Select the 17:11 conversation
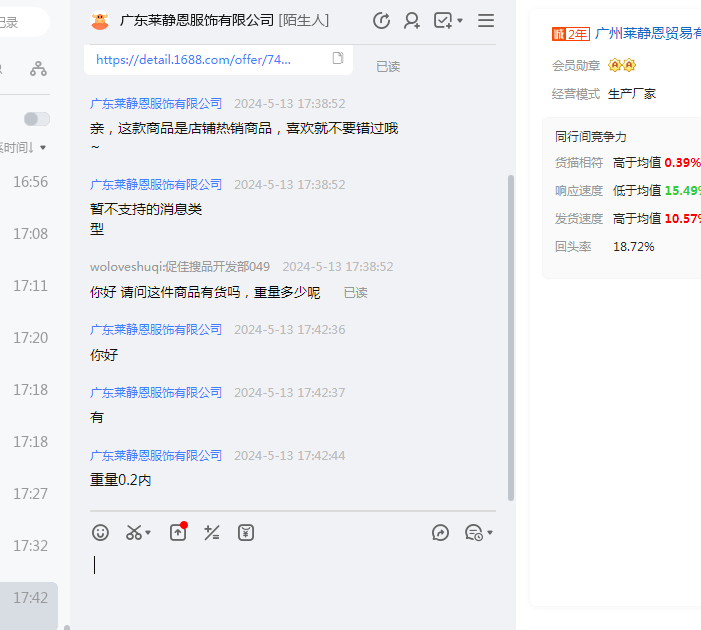Image resolution: width=701 pixels, height=630 pixels. (30, 286)
